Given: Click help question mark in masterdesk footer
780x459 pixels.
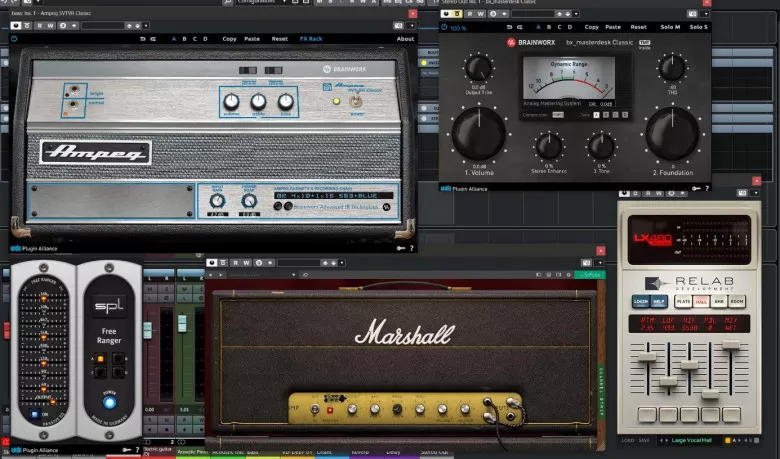Looking at the screenshot, I should 707,188.
